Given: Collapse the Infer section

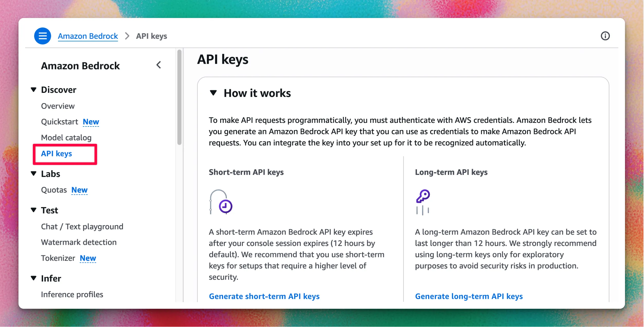Looking at the screenshot, I should (33, 278).
